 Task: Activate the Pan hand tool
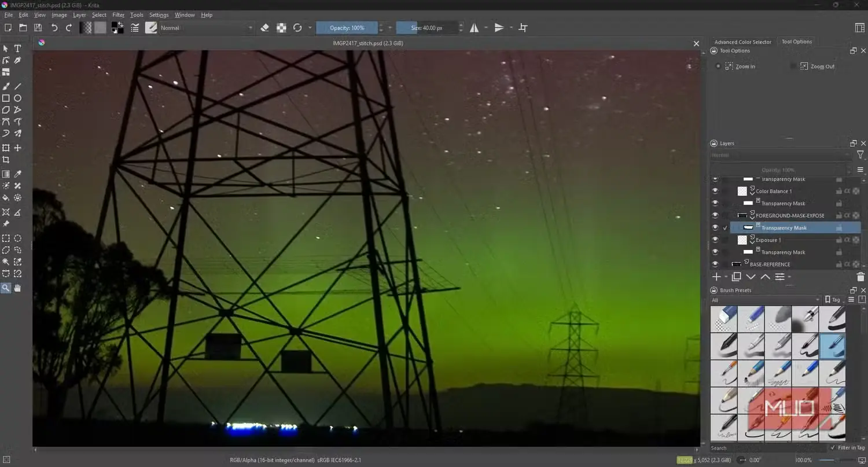(x=17, y=288)
